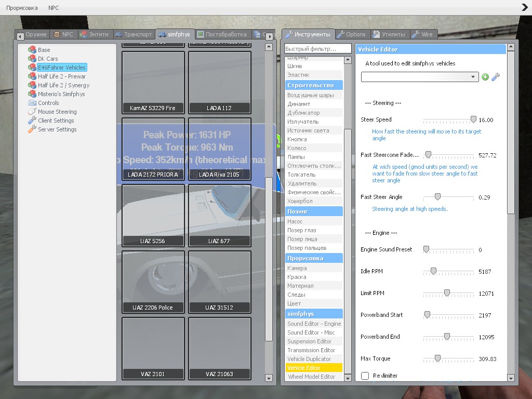Open the Прорисовка menu at top
Viewport: 532px width, 399px height.
(x=22, y=7)
